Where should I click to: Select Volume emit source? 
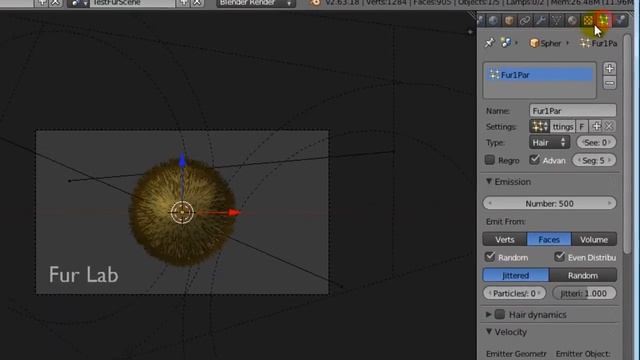click(x=594, y=240)
